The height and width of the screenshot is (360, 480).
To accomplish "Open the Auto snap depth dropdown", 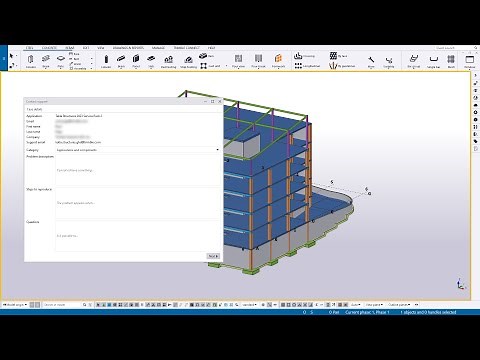I will tap(356, 305).
